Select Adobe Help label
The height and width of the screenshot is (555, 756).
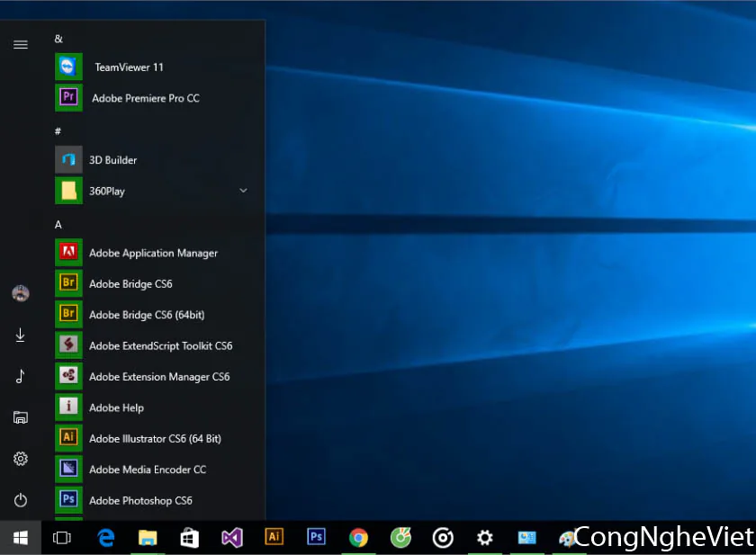coord(116,408)
